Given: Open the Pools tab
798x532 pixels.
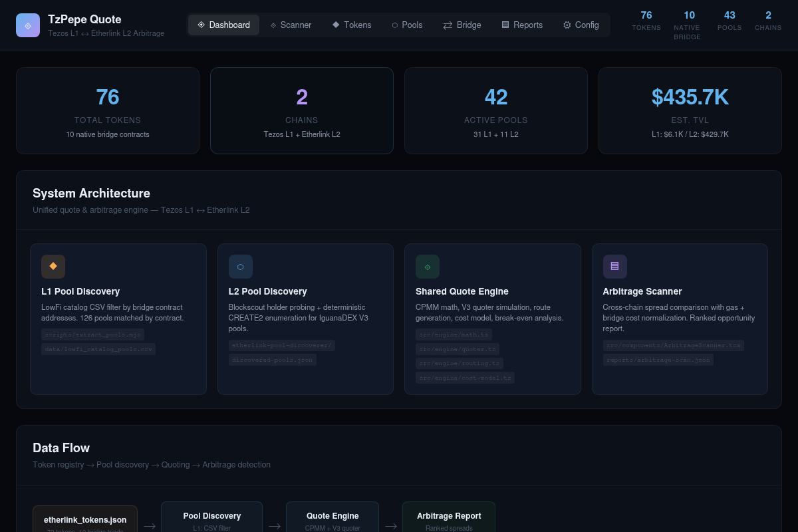Looking at the screenshot, I should (407, 25).
